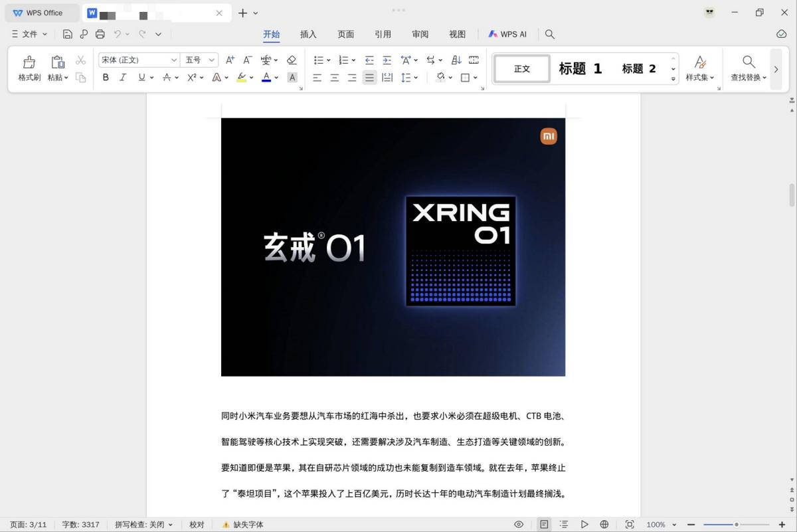Switch to the 引用 (References) tab
The height and width of the screenshot is (532, 797).
click(383, 34)
